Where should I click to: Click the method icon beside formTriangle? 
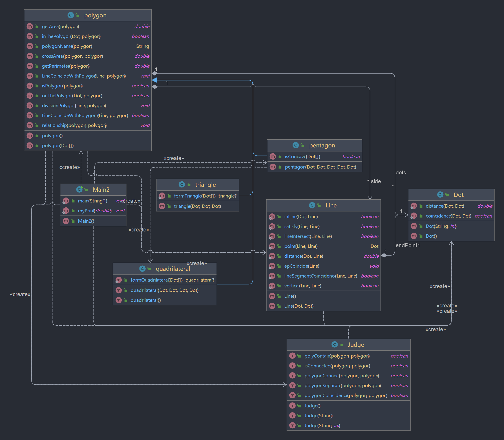tap(162, 196)
